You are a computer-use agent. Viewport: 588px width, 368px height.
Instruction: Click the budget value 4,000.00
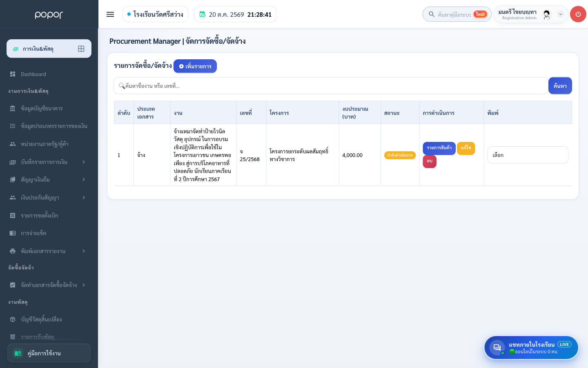[352, 155]
